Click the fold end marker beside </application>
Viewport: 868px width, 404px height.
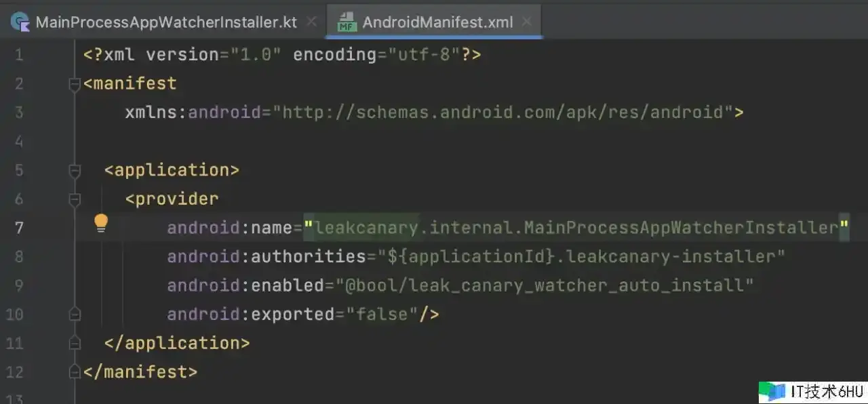click(x=75, y=344)
